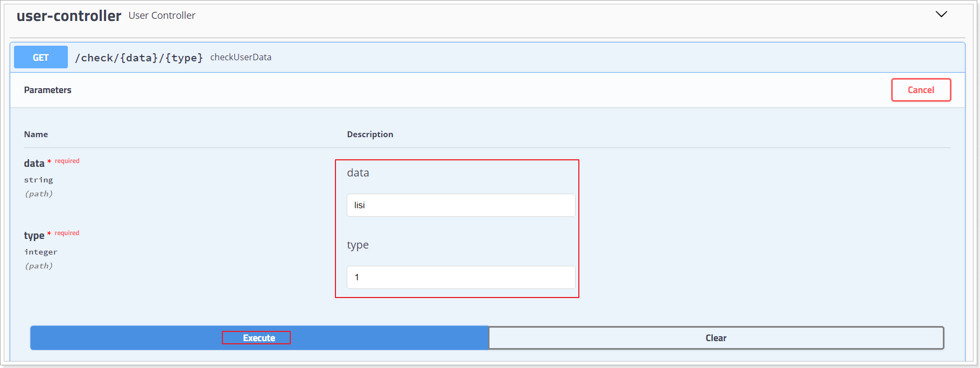This screenshot has height=368, width=980.
Task: Focus the type input containing 1
Action: pyautogui.click(x=461, y=277)
